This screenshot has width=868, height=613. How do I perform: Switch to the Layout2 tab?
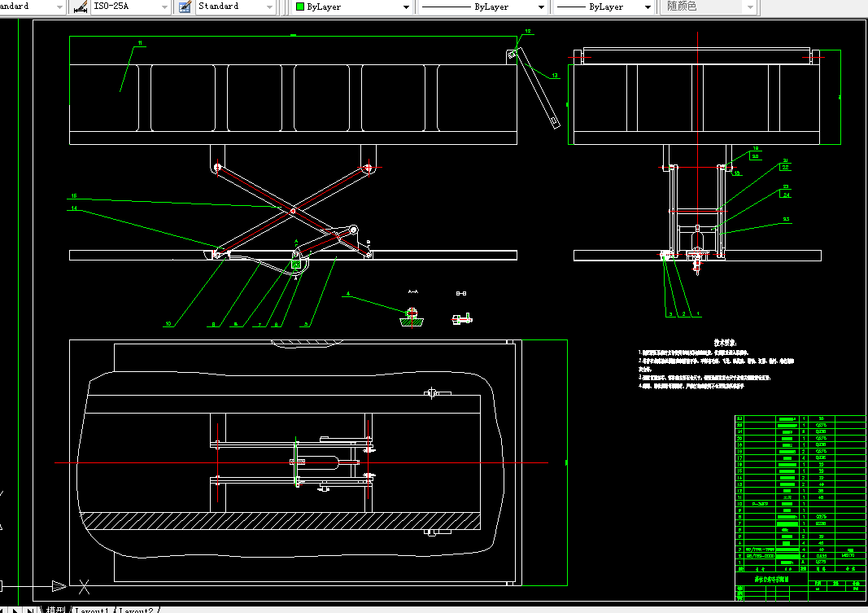click(x=136, y=611)
